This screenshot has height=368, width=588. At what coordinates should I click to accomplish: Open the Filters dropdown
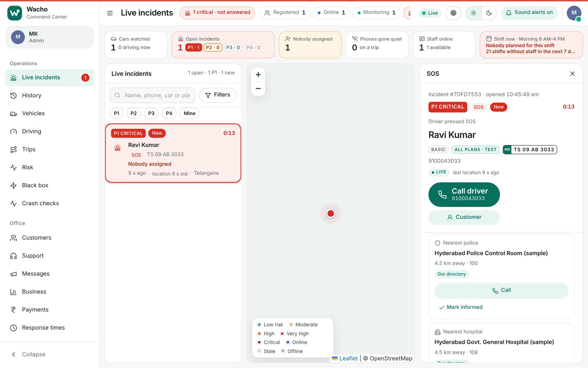click(218, 95)
